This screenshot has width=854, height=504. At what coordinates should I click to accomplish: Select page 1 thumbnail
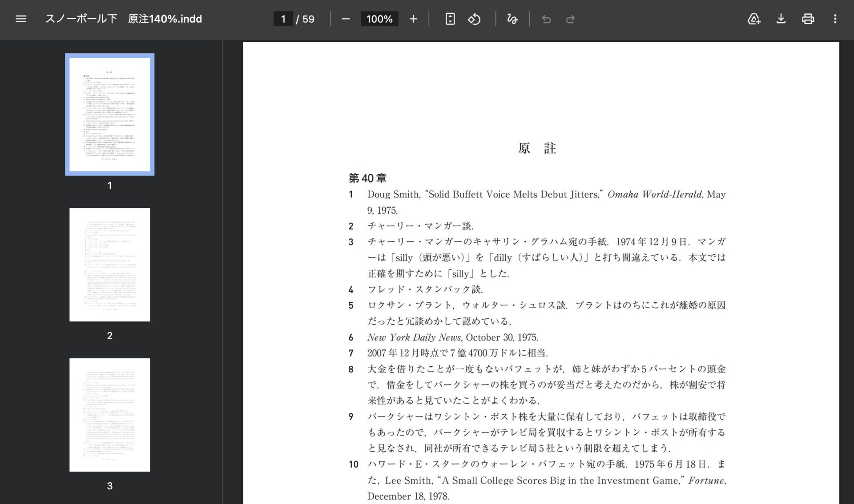[109, 115]
